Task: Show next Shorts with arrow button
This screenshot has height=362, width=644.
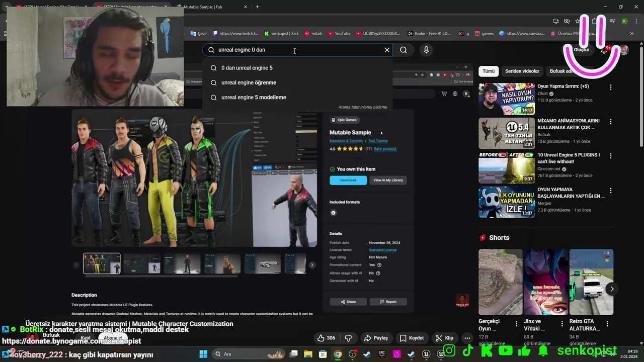Action: pyautogui.click(x=612, y=289)
